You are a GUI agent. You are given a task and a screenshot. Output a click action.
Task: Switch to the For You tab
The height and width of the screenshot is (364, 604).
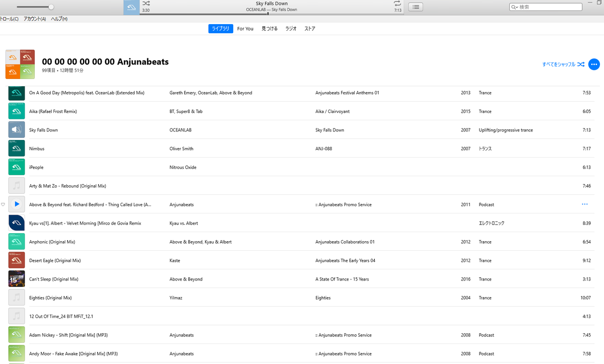[245, 29]
